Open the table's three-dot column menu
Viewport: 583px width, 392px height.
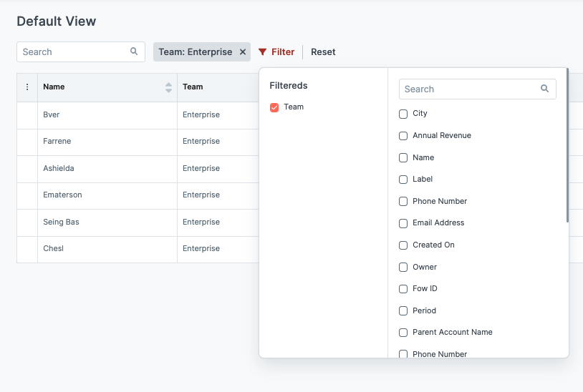click(x=27, y=87)
